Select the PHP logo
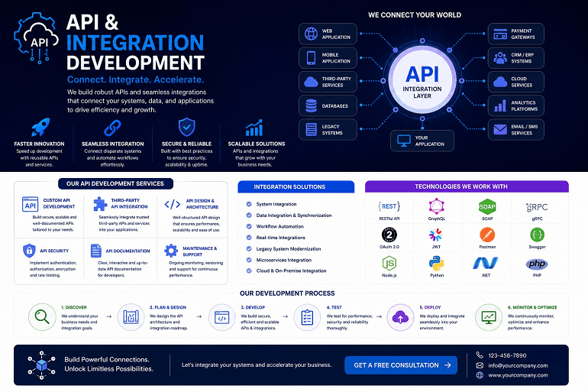Screen dimensions: 588x392 [537, 264]
